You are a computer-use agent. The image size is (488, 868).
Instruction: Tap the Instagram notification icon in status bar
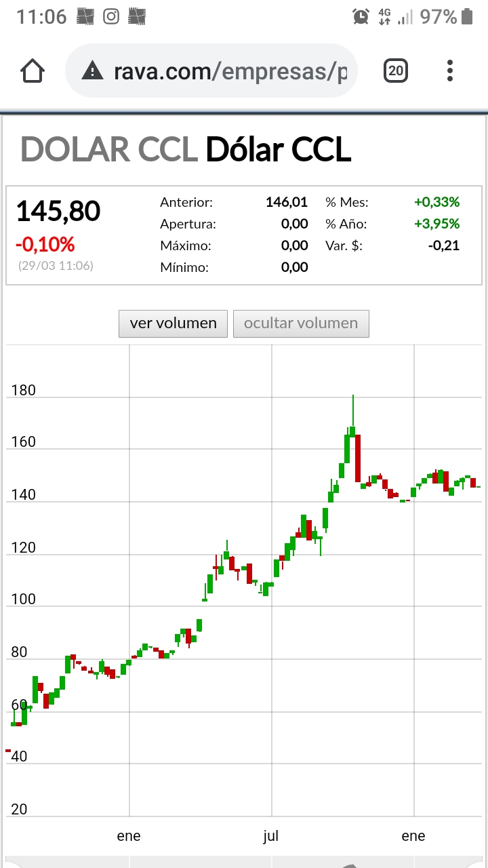pos(111,16)
